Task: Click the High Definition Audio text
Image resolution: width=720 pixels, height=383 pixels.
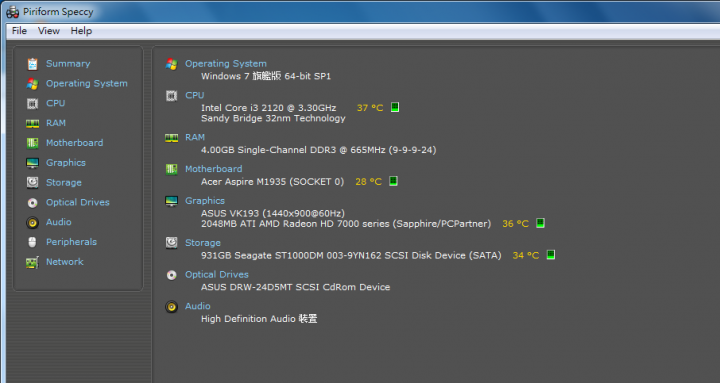Action: click(x=259, y=319)
